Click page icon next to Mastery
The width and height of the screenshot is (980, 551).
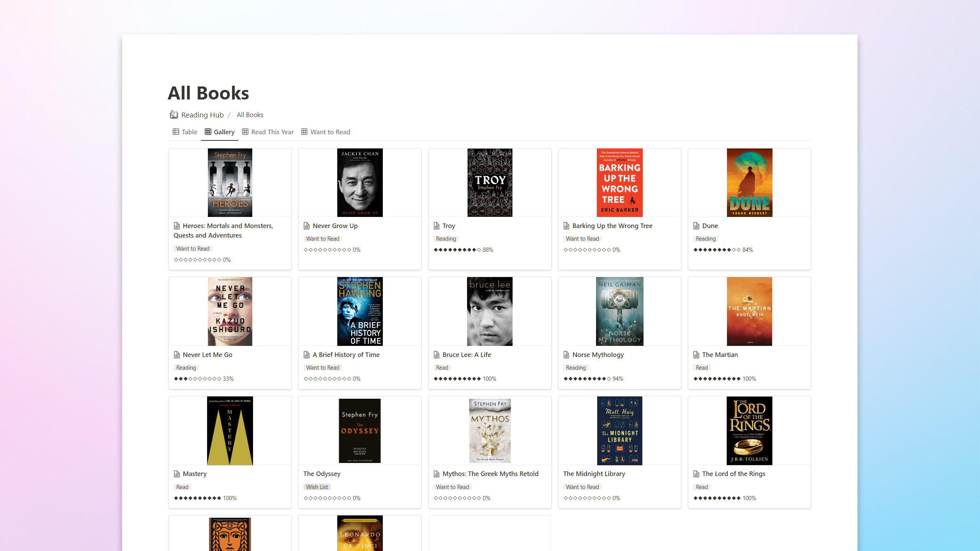point(177,474)
